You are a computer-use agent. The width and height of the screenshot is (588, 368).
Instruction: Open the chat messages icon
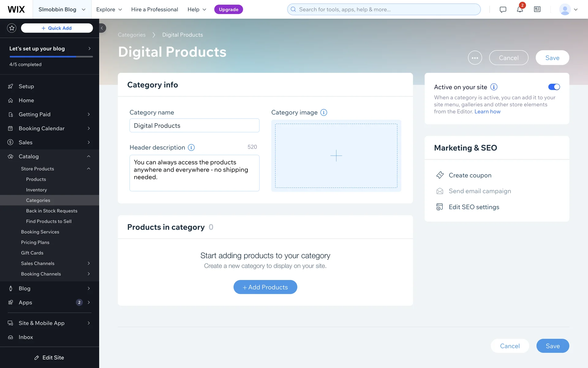[503, 10]
